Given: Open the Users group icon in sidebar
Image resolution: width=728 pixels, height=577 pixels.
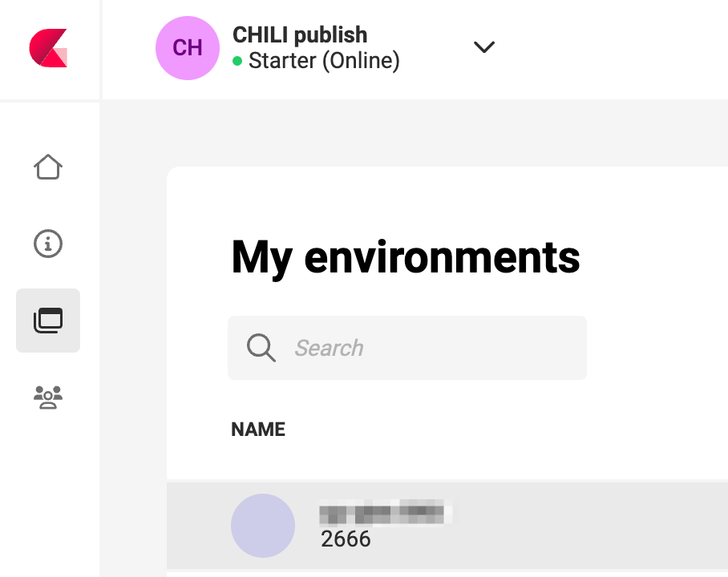Looking at the screenshot, I should (48, 397).
